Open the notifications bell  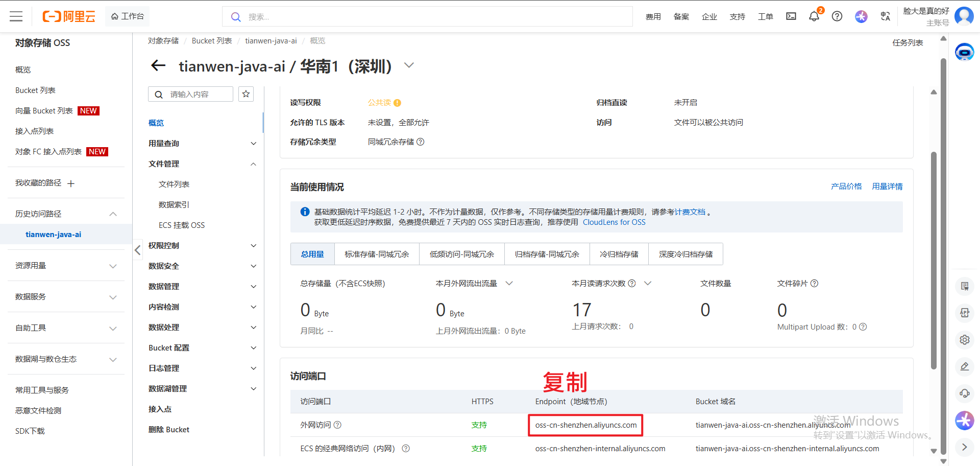point(814,16)
